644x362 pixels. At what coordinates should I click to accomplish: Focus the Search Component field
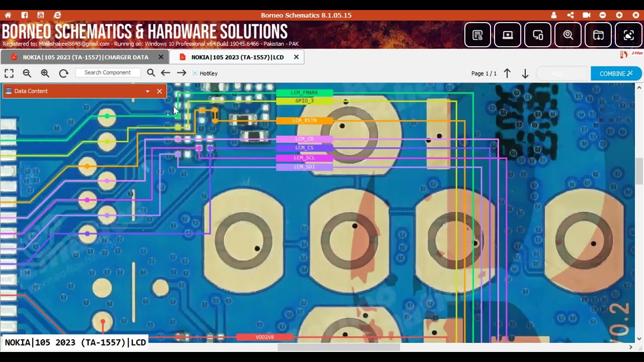tap(108, 72)
